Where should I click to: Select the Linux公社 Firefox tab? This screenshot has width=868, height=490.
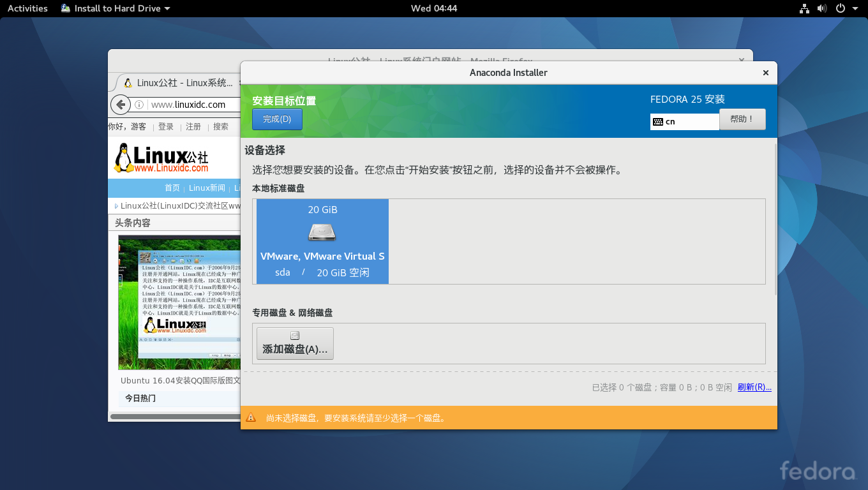pos(179,83)
